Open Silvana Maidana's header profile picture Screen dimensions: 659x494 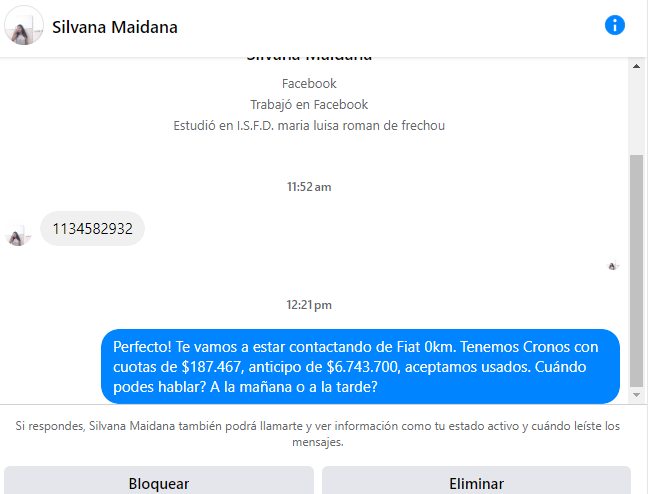pos(24,26)
